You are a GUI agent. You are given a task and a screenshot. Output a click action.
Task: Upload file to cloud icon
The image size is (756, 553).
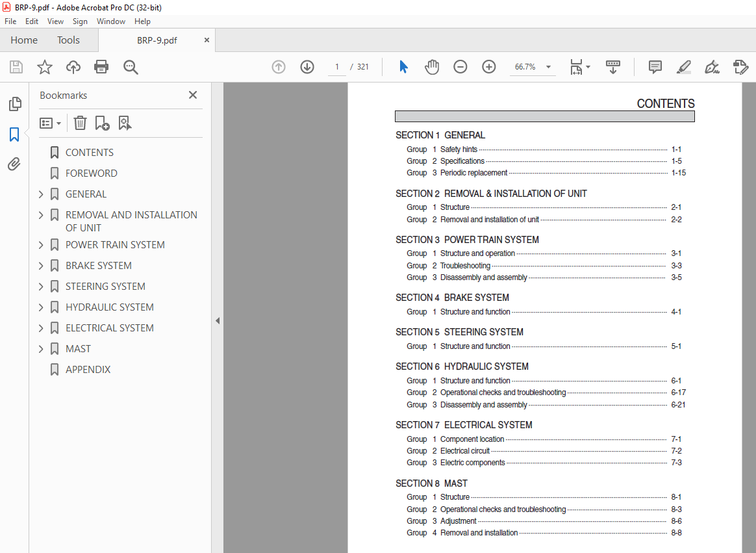73,67
